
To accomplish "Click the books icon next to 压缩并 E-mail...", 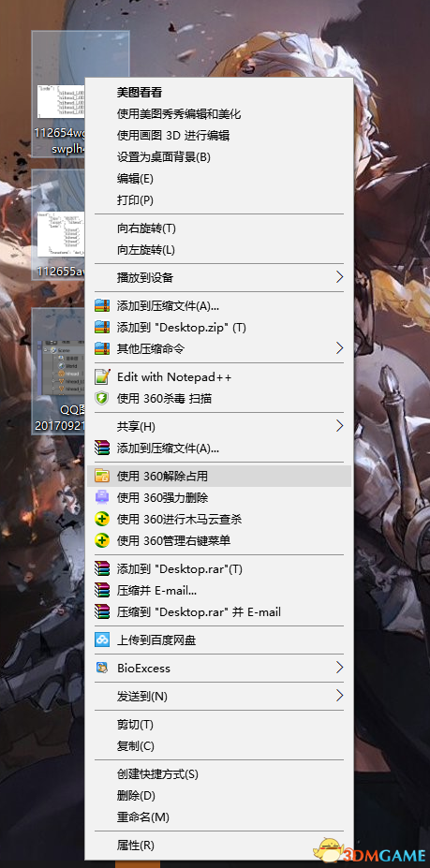I will click(x=102, y=590).
